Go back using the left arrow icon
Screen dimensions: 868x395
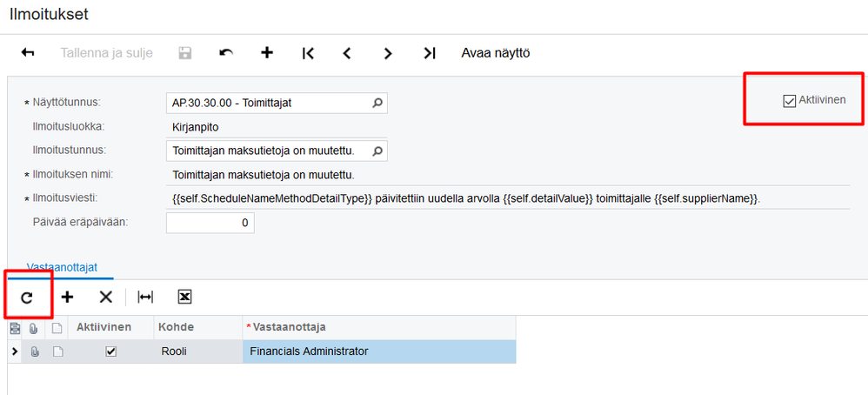(28, 53)
